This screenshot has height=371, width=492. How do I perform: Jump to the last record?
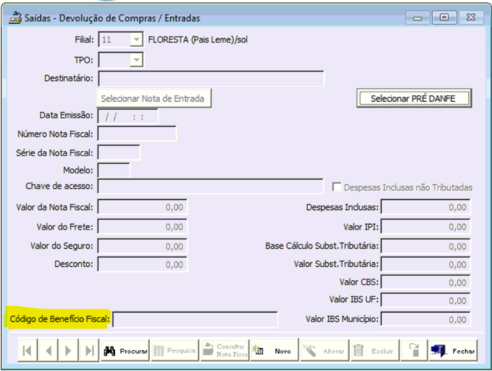(x=89, y=350)
